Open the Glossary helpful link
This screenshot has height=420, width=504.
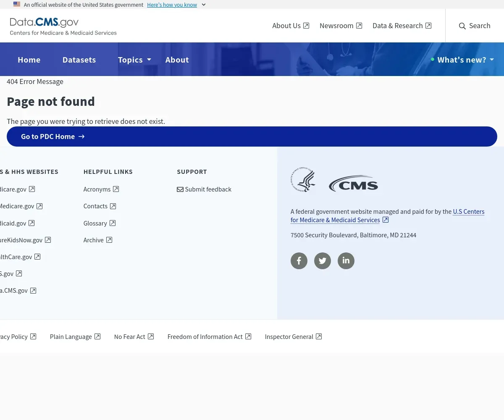click(100, 223)
